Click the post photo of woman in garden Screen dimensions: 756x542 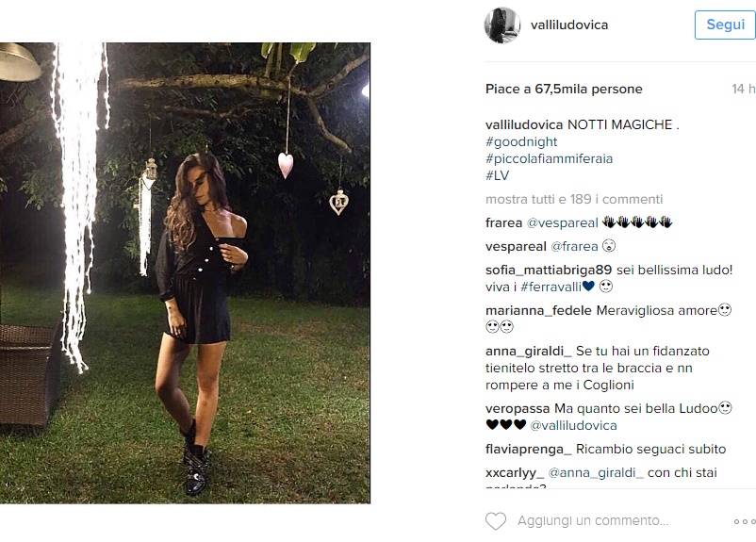(185, 273)
